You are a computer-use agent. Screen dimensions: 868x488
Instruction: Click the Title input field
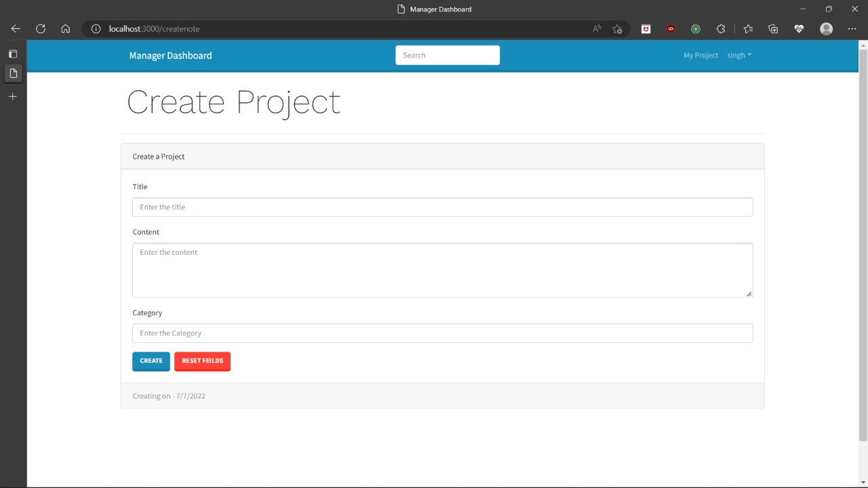(x=443, y=207)
